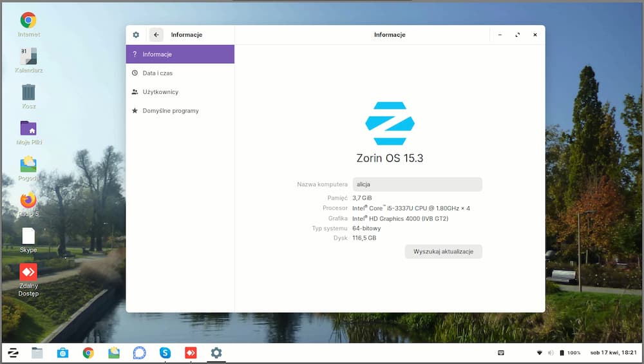Image resolution: width=644 pixels, height=364 pixels.
Task: Open Domyślne programy in the sidebar
Action: pyautogui.click(x=180, y=111)
